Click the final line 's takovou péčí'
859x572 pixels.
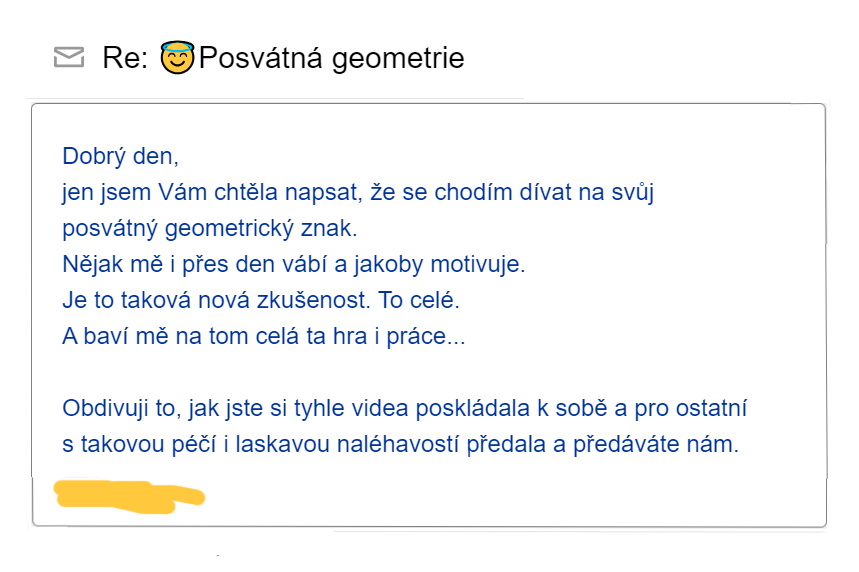(x=400, y=444)
